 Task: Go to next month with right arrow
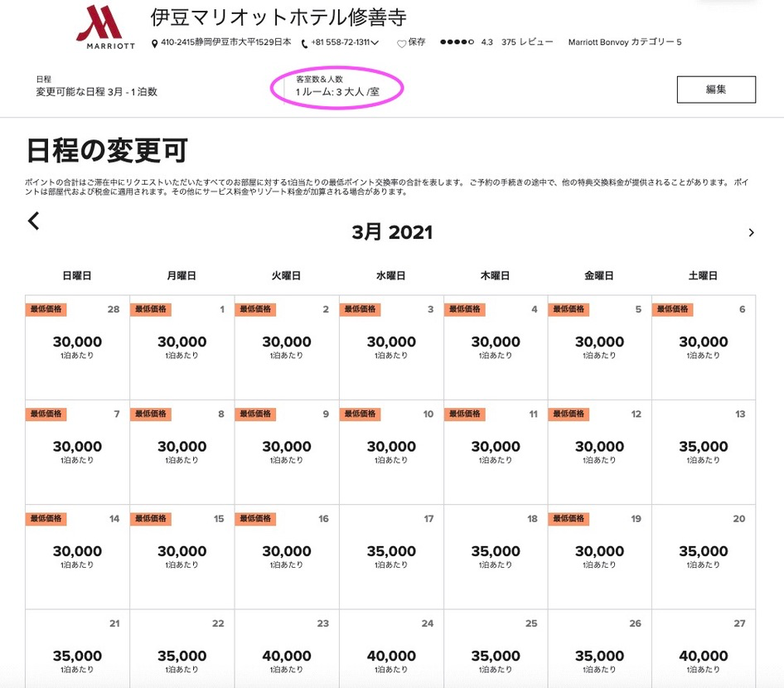tap(751, 233)
